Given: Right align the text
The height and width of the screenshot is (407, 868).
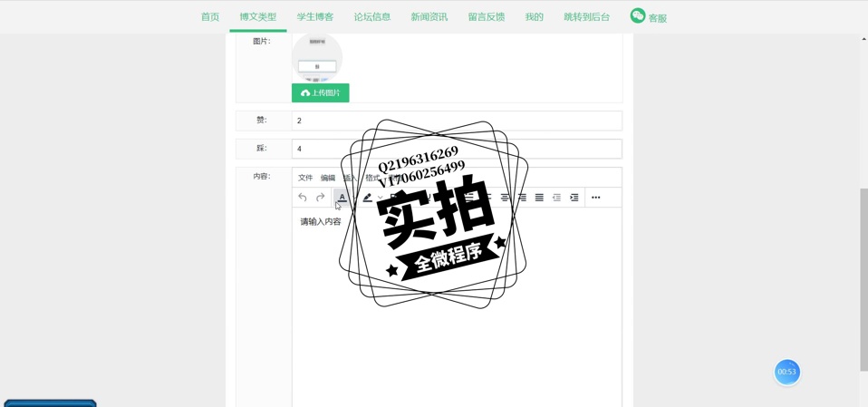Looking at the screenshot, I should (x=522, y=197).
